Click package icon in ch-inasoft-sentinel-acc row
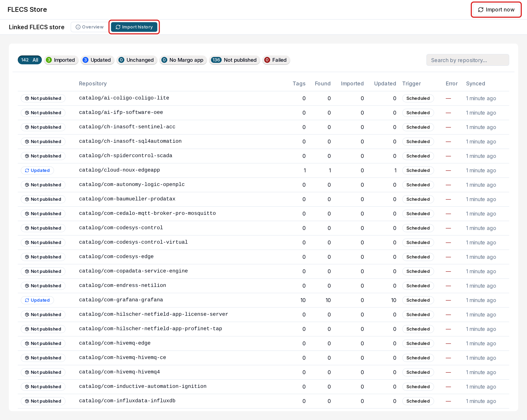527x420 pixels. (x=27, y=127)
